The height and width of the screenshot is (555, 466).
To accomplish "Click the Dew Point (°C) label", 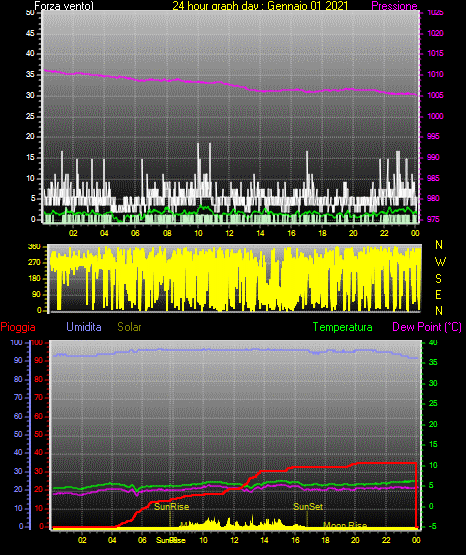I will point(427,327).
